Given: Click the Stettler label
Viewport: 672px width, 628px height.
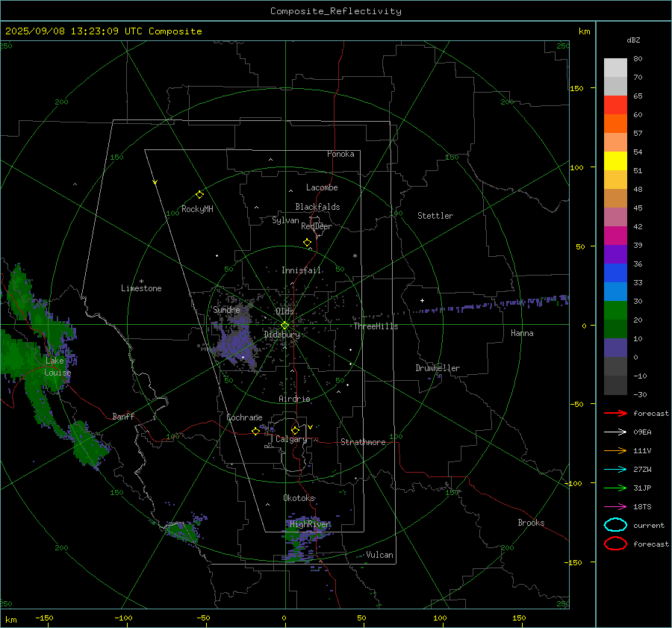Looking at the screenshot, I should click(435, 216).
